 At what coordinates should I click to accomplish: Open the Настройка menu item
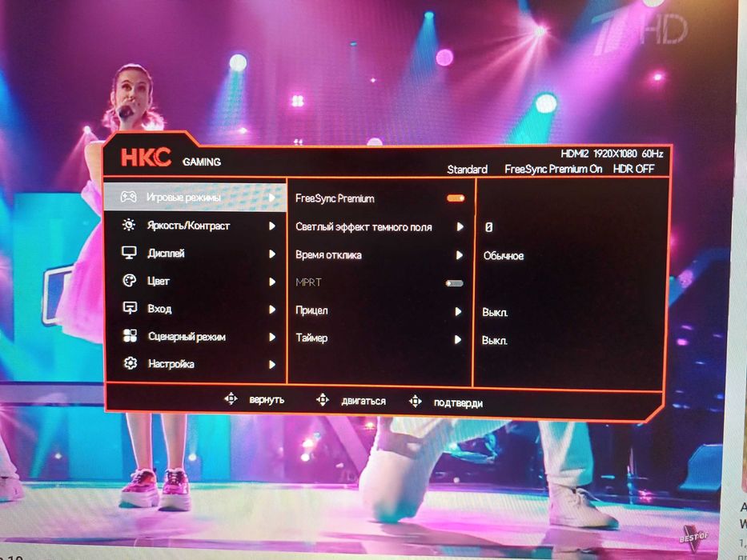[195, 364]
